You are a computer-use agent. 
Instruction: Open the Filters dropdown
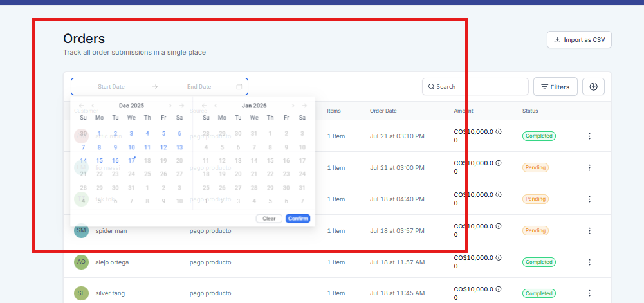click(555, 87)
